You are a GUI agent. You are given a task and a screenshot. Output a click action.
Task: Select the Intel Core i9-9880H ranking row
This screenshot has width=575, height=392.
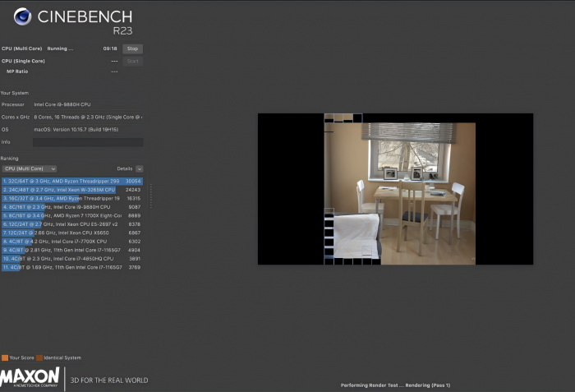tap(71, 206)
